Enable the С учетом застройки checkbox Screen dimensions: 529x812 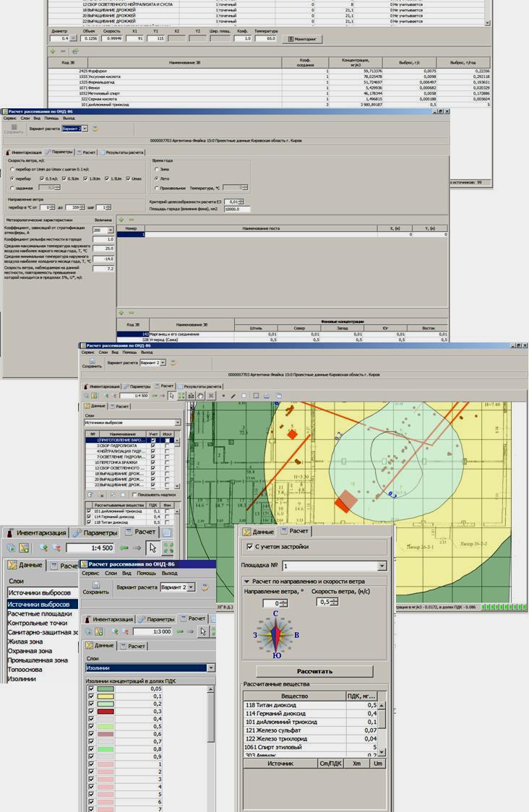coord(250,547)
